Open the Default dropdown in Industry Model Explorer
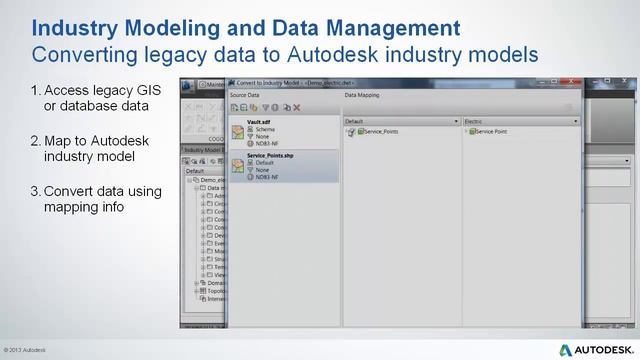 pyautogui.click(x=204, y=171)
